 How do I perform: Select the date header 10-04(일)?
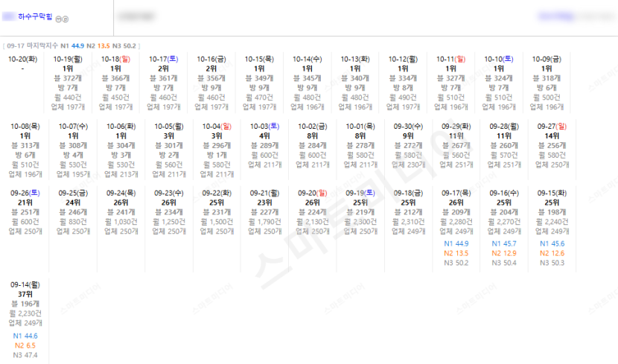217,127
